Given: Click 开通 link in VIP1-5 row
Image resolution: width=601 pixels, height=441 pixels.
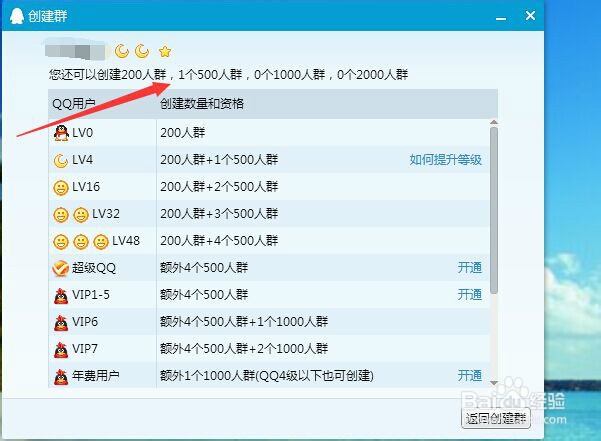Looking at the screenshot, I should point(470,295).
